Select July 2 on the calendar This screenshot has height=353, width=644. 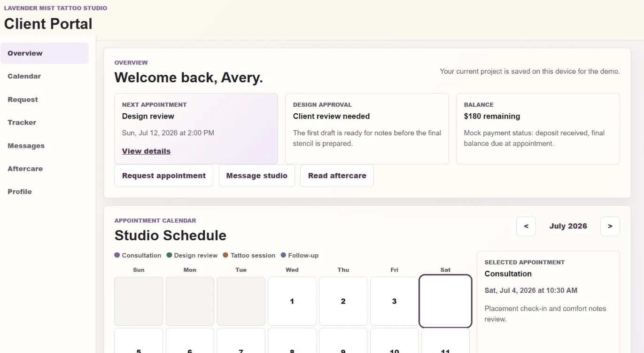pos(343,301)
